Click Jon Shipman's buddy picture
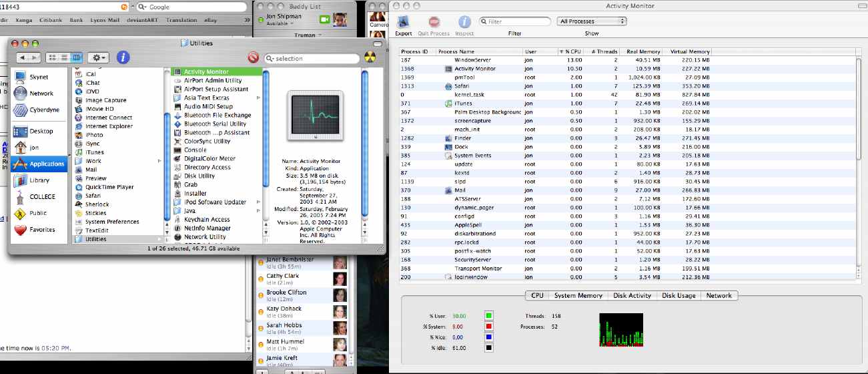This screenshot has height=374, width=868. click(340, 20)
